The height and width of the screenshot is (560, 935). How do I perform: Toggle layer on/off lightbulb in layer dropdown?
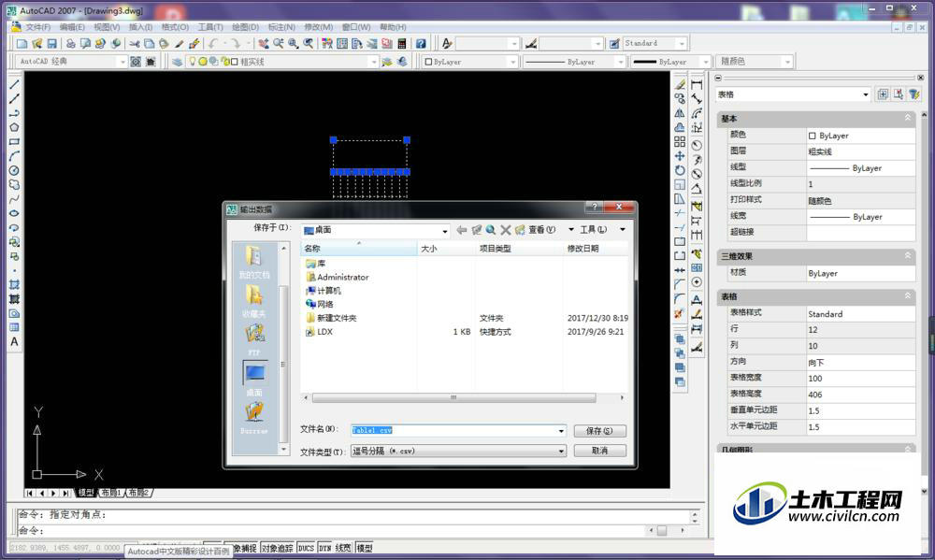[193, 62]
